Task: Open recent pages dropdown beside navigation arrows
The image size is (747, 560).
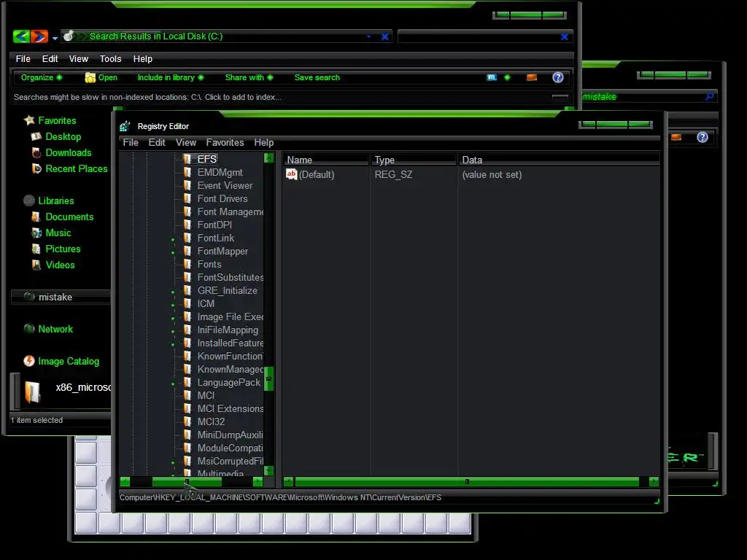Action: (55, 38)
